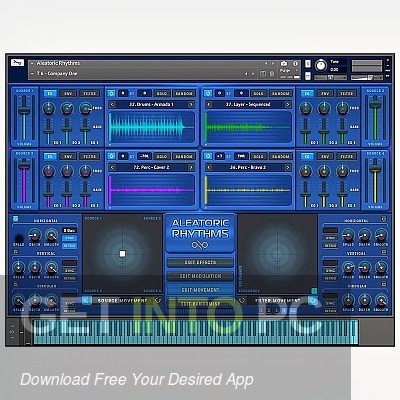Select previous sample for Drums - Armada 1

point(112,105)
